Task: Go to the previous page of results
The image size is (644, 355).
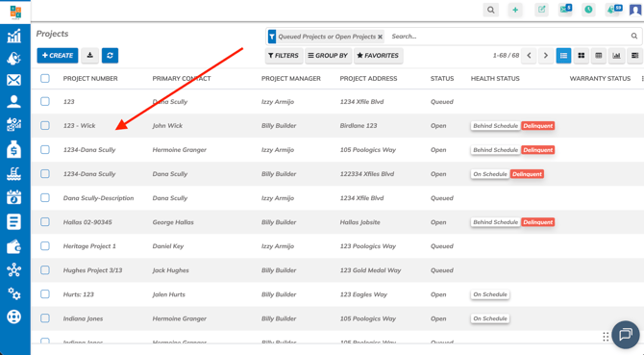Action: [x=529, y=56]
